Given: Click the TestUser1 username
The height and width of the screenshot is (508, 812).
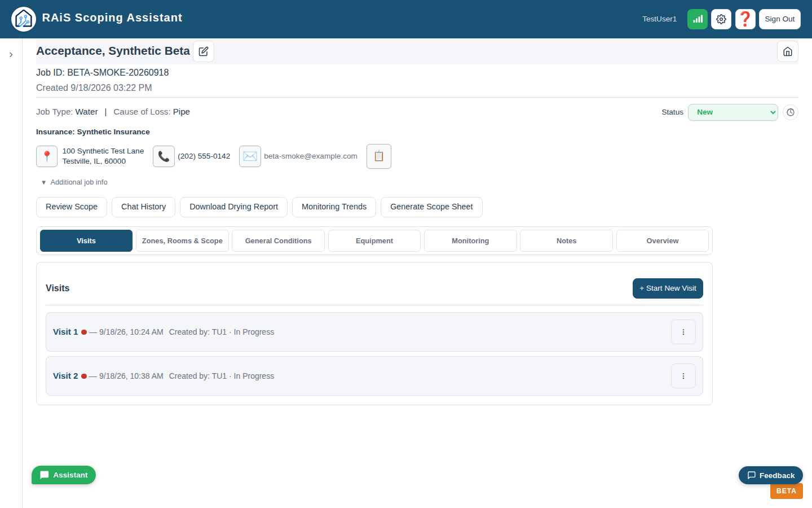Looking at the screenshot, I should 660,19.
